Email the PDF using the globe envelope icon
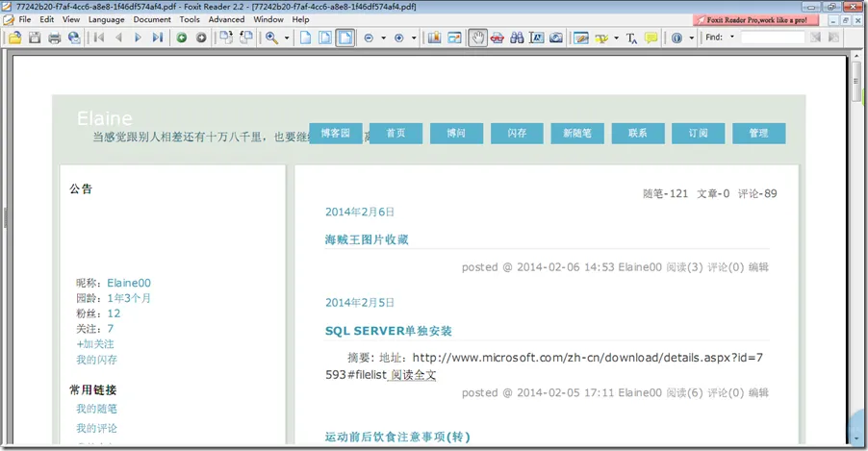868x451 pixels. [74, 38]
